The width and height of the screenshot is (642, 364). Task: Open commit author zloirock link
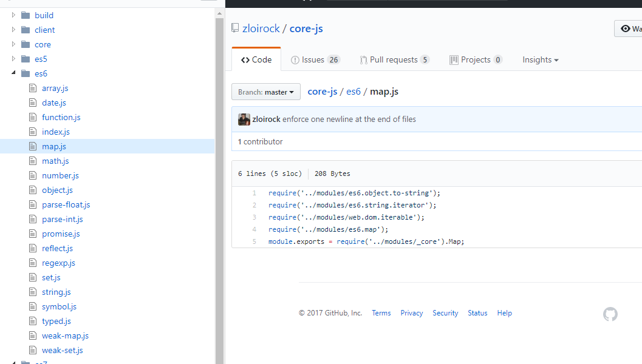coord(266,120)
